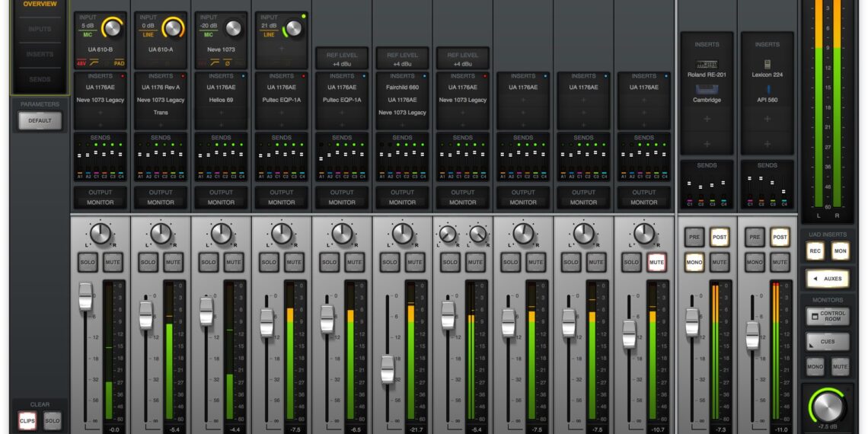
Task: Solo the first input channel
Action: [x=88, y=263]
